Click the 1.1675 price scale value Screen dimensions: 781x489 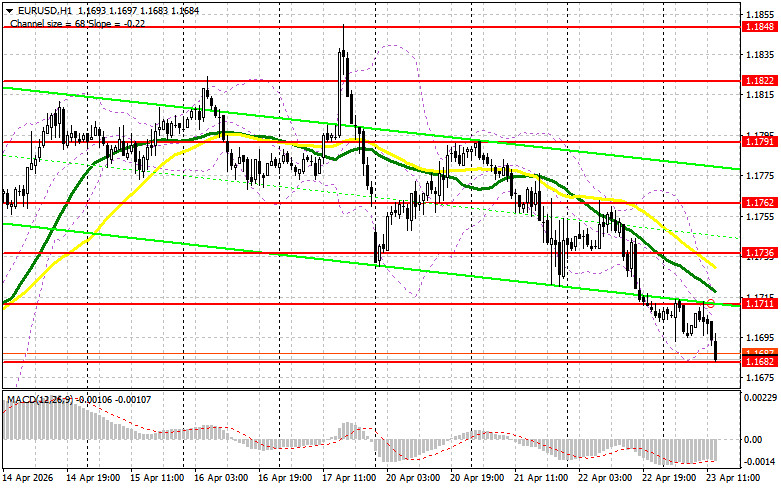pos(761,378)
